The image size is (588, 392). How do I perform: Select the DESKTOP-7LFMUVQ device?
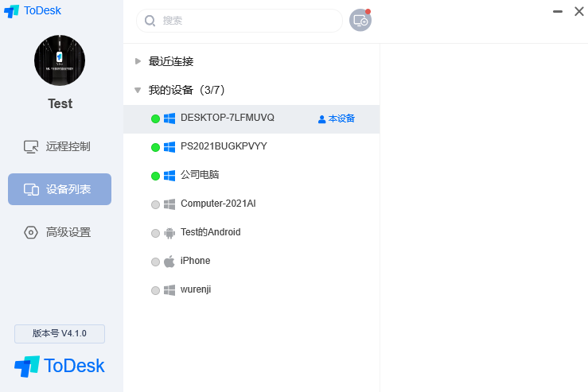pyautogui.click(x=251, y=118)
